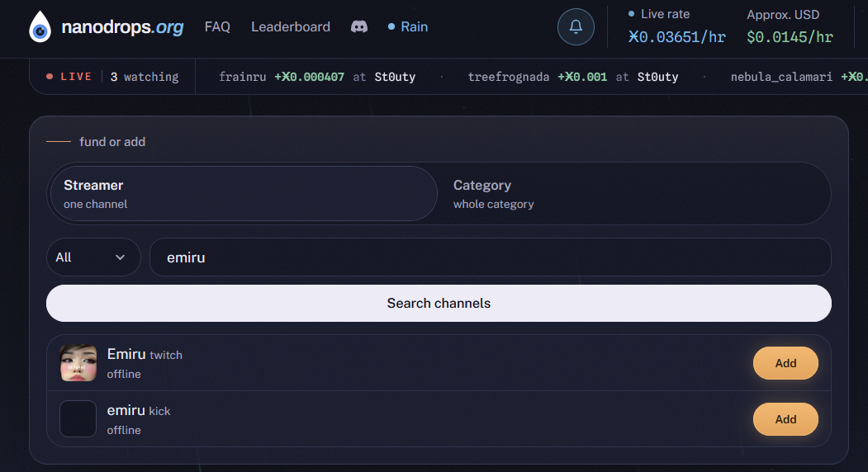This screenshot has height=472, width=868.
Task: Open the Rain section
Action: tap(408, 26)
